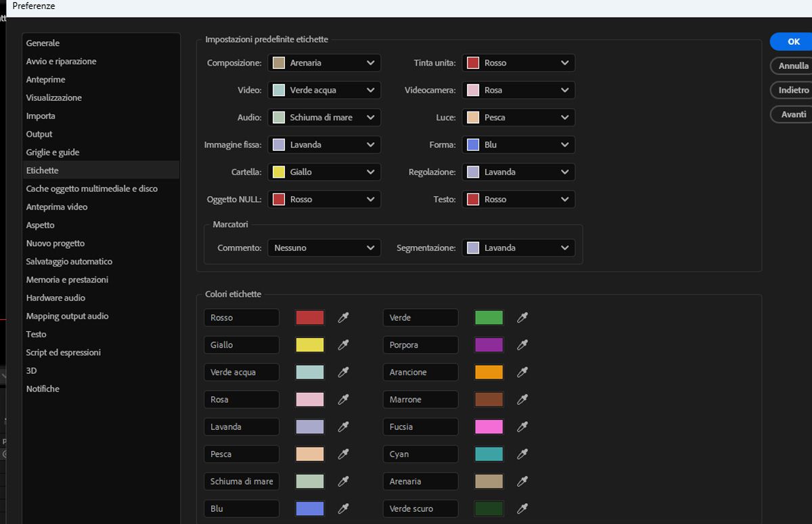Image resolution: width=812 pixels, height=524 pixels.
Task: Click the Porpora eyedropper
Action: click(x=522, y=345)
